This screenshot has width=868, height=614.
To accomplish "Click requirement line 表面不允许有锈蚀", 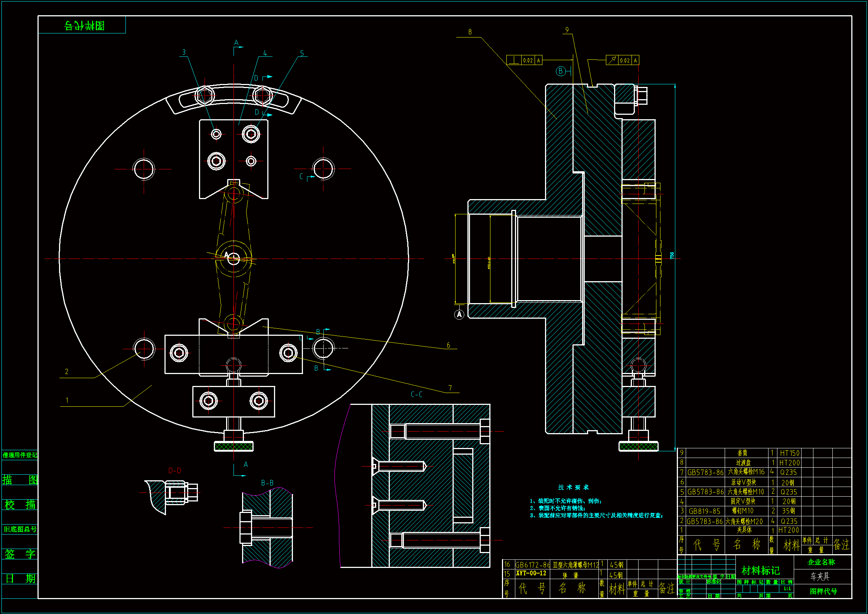I will pos(557,508).
